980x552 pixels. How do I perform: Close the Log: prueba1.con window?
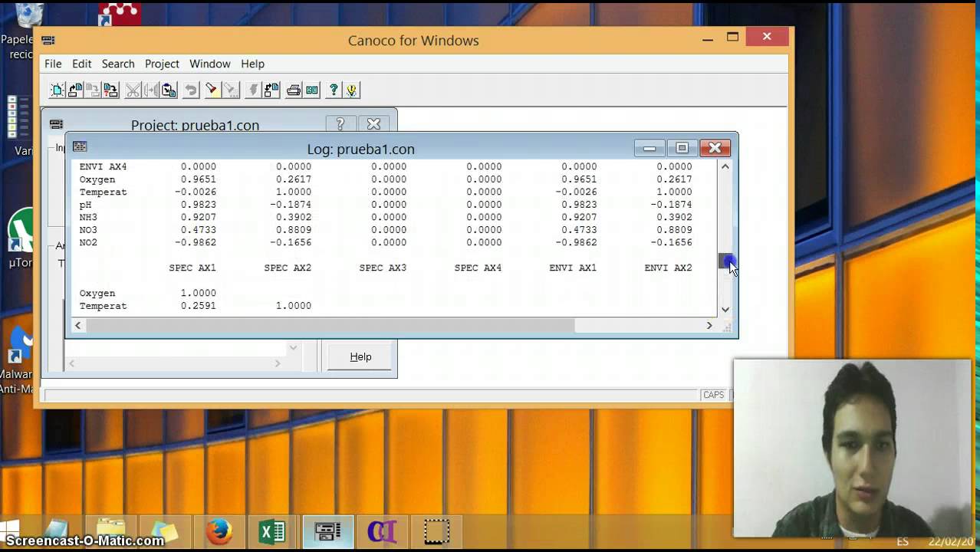point(715,148)
